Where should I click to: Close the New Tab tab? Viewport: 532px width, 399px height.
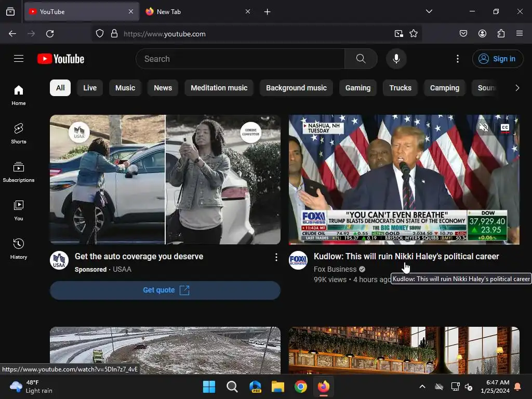pos(248,11)
